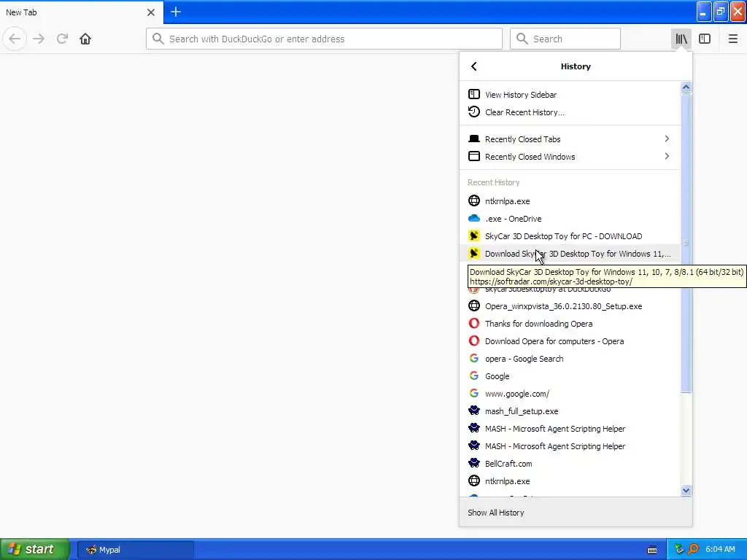The image size is (747, 560).
Task: Click the Mypal taskbar button
Action: pyautogui.click(x=135, y=550)
